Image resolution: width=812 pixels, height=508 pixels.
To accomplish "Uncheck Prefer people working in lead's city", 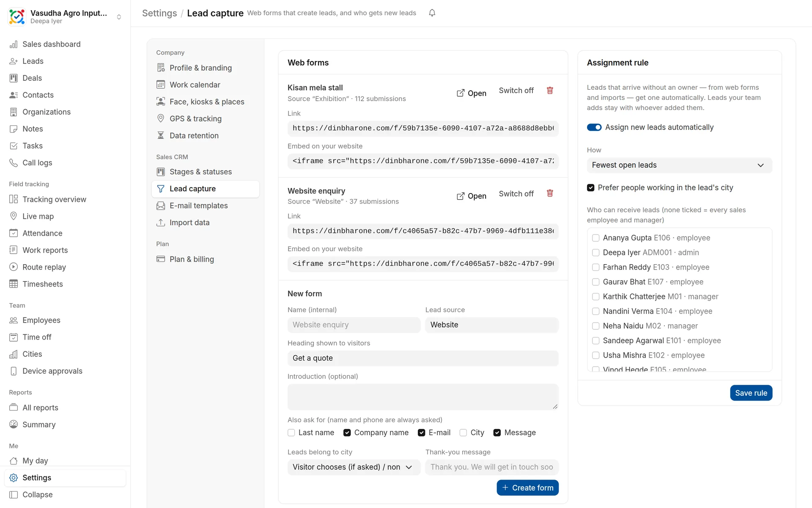I will (x=591, y=188).
